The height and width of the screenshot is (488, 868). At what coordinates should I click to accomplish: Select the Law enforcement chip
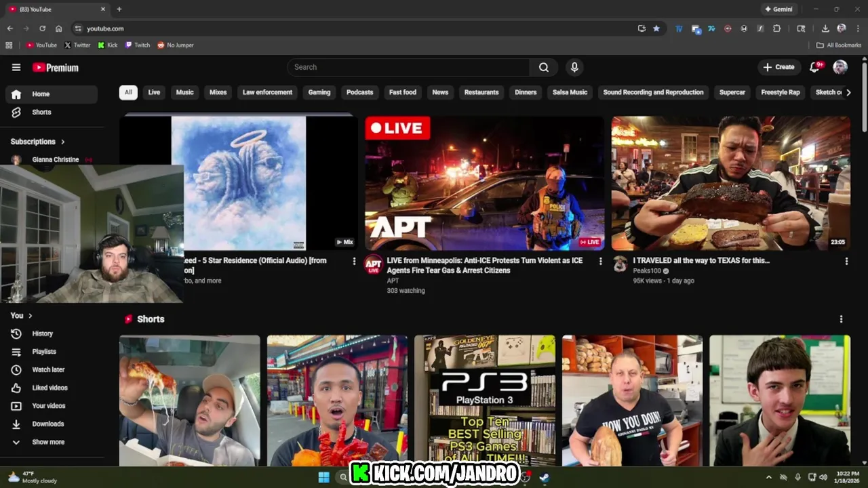(267, 92)
